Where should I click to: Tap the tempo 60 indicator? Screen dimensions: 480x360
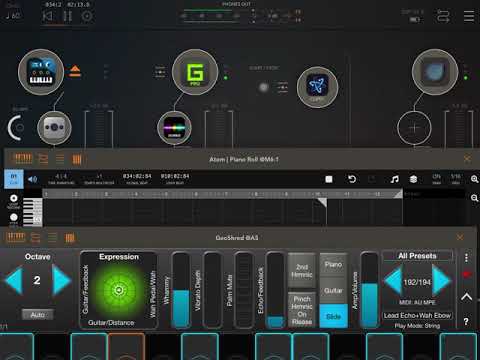point(13,16)
